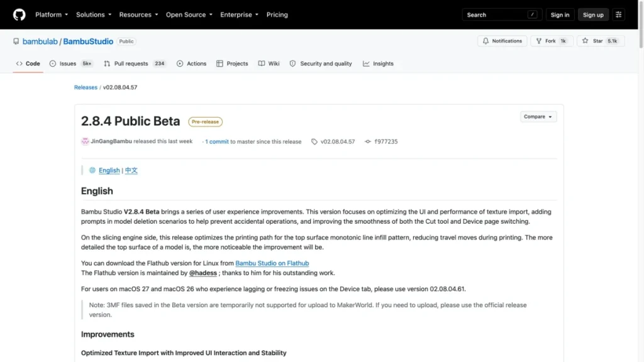The width and height of the screenshot is (644, 362).
Task: Open commit f977235
Action: [386, 141]
